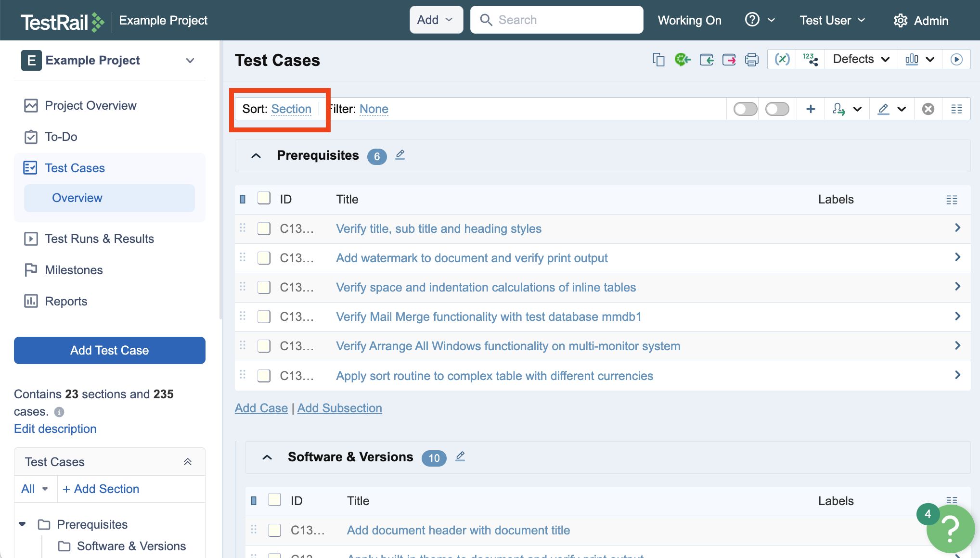980x558 pixels.
Task: Collapse the Prerequisites section chevron
Action: point(256,156)
